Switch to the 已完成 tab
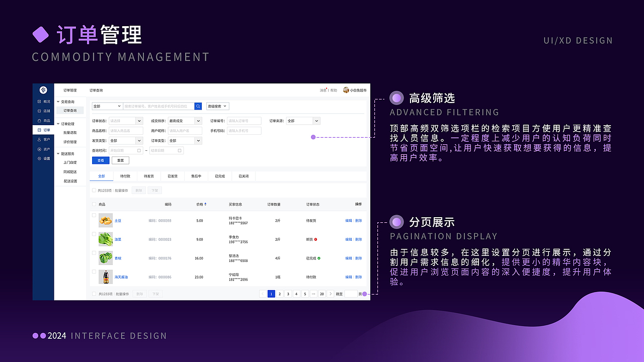 [x=220, y=176]
